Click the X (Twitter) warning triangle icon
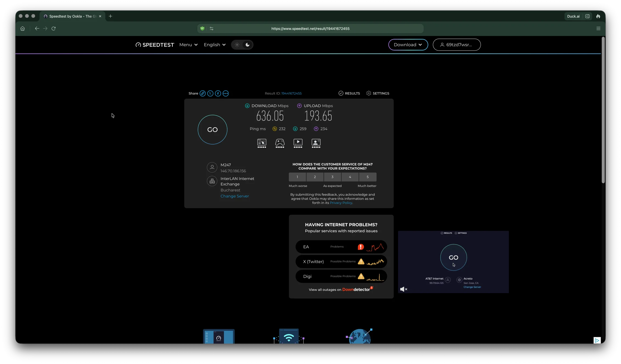The height and width of the screenshot is (364, 621). [x=361, y=262]
